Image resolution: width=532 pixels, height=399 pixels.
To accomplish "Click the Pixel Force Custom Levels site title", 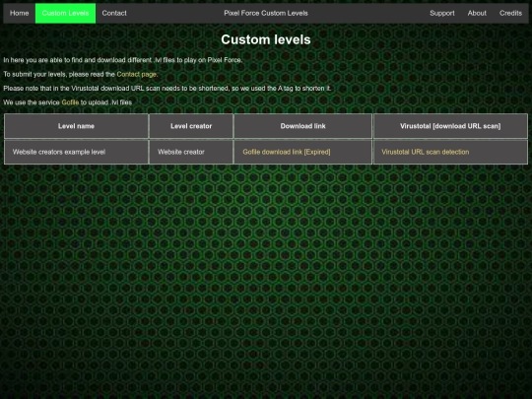I will [x=266, y=13].
